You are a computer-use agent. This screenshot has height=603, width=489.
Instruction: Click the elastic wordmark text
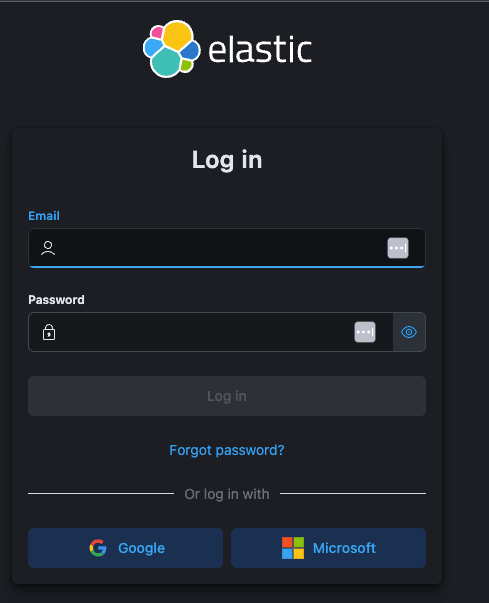click(260, 49)
